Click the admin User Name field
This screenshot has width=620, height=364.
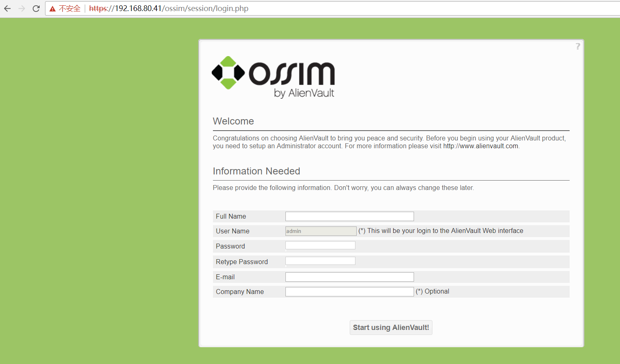(x=321, y=231)
